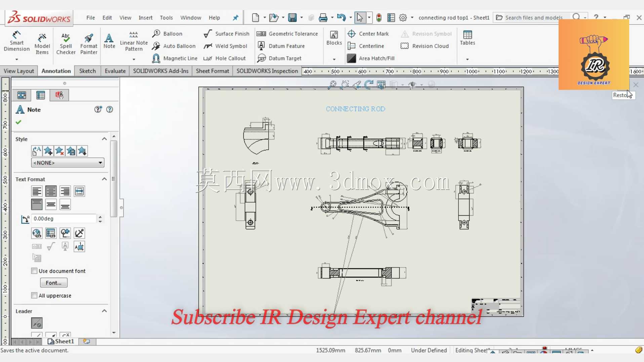
Task: Select Auto Balloon tool
Action: click(174, 46)
